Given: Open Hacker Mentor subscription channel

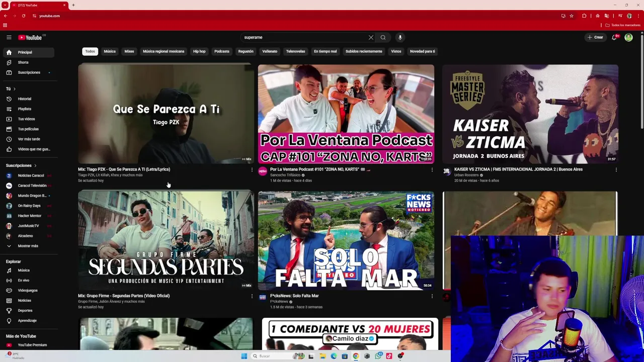Looking at the screenshot, I should tap(29, 216).
